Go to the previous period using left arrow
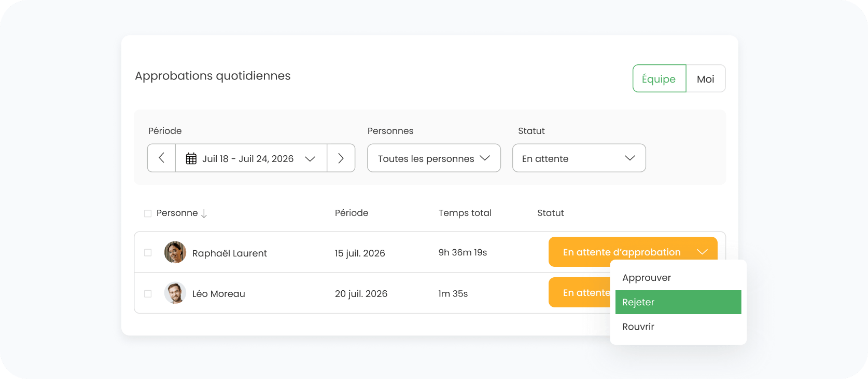Viewport: 868px width, 379px height. (x=161, y=158)
